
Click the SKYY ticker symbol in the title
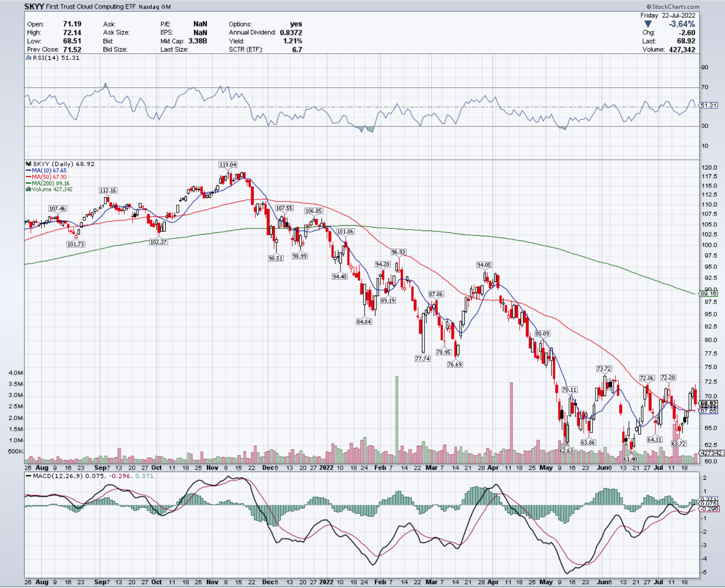click(x=34, y=7)
